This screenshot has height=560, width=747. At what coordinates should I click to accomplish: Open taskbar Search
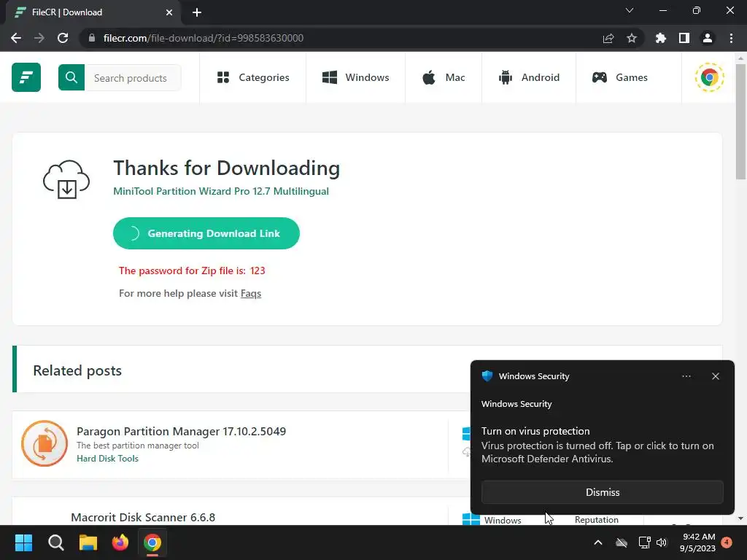tap(55, 542)
